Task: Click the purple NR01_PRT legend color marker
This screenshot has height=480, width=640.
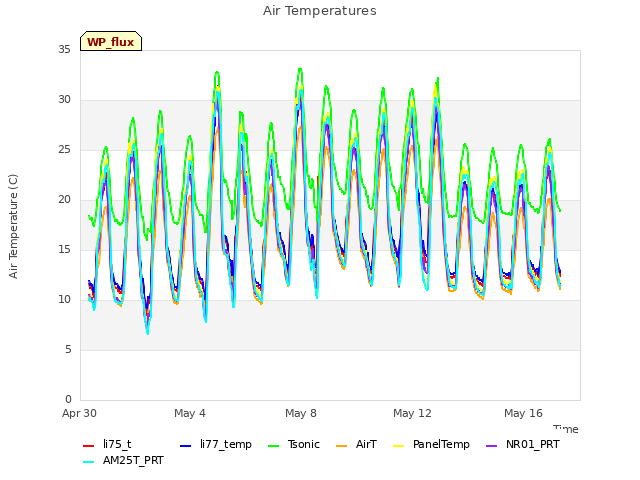Action: coord(492,446)
